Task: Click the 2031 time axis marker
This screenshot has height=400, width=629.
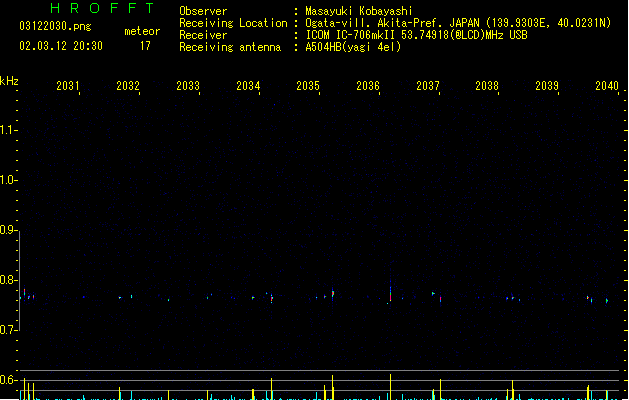Action: coord(67,86)
